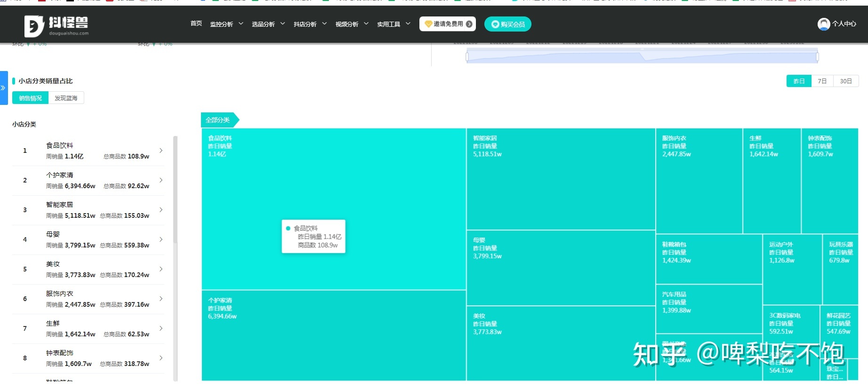Screen dimensions: 868x390
Task: Click the 全部分类 breadcrumb
Action: pos(220,120)
